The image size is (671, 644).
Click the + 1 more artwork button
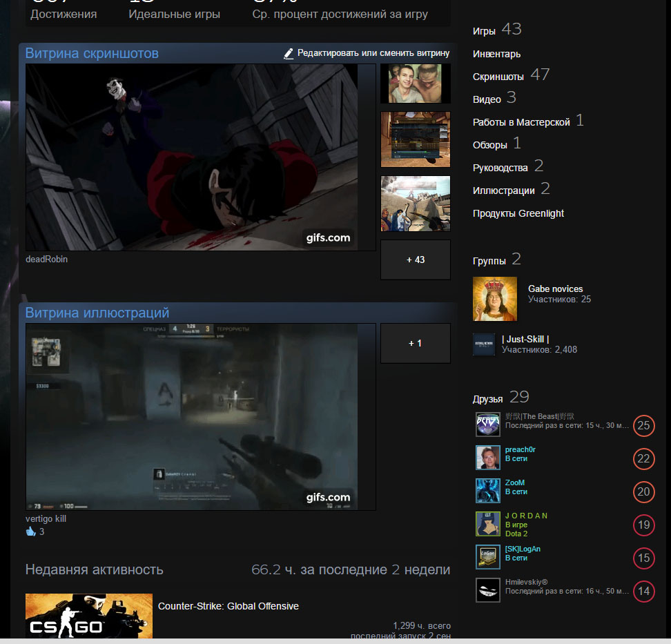[415, 343]
